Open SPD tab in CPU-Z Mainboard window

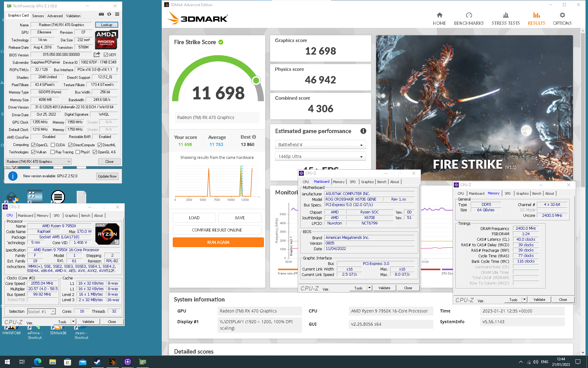353,182
